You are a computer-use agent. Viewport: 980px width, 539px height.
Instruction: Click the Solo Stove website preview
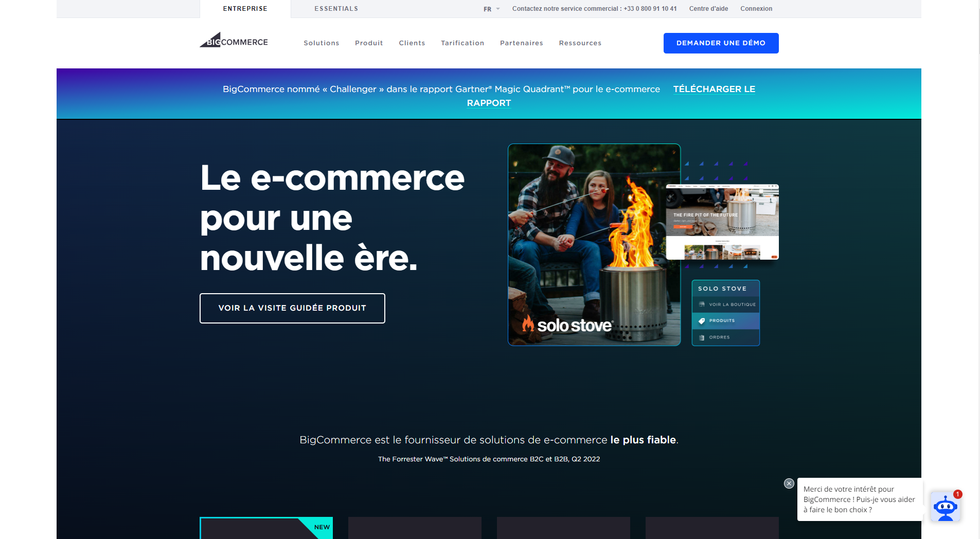pyautogui.click(x=722, y=222)
